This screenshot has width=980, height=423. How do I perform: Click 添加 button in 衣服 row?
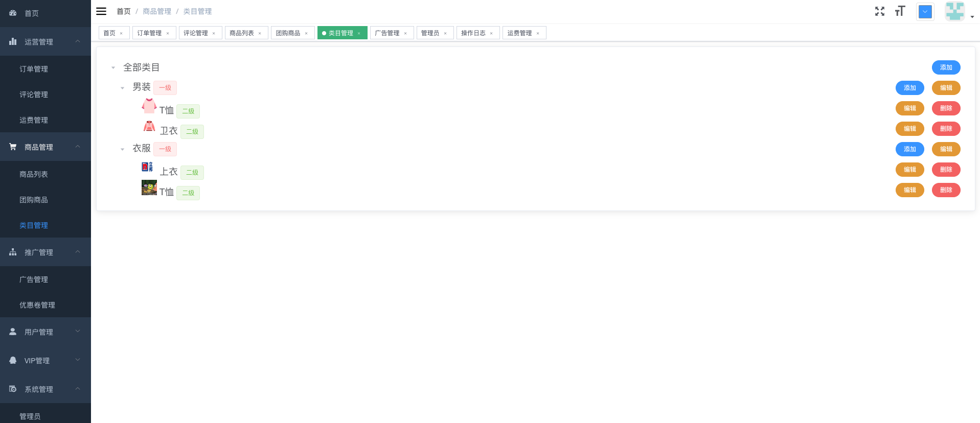click(909, 149)
